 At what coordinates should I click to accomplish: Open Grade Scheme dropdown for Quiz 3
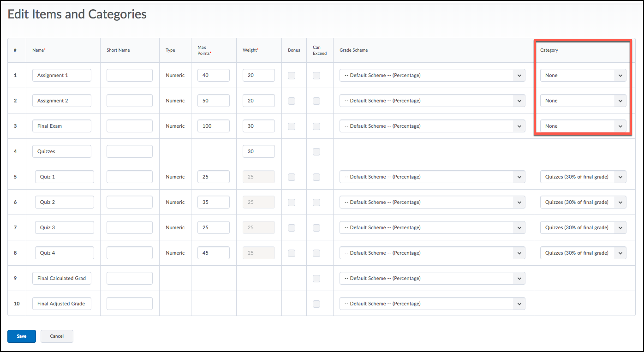tap(432, 227)
